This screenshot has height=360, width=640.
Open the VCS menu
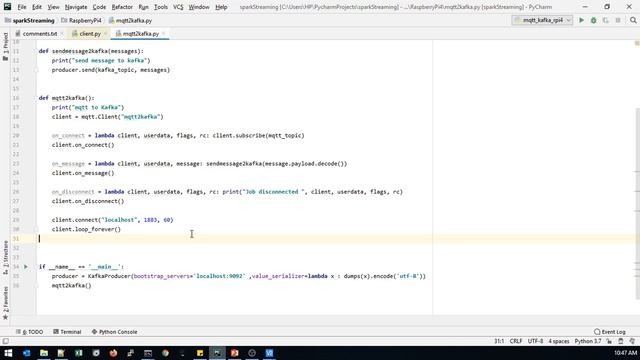(178, 7)
